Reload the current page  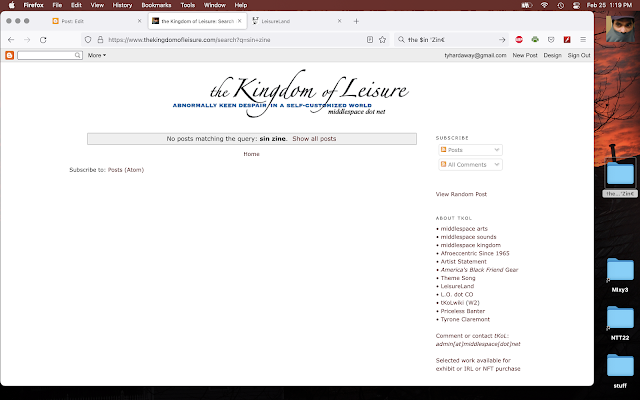43,40
